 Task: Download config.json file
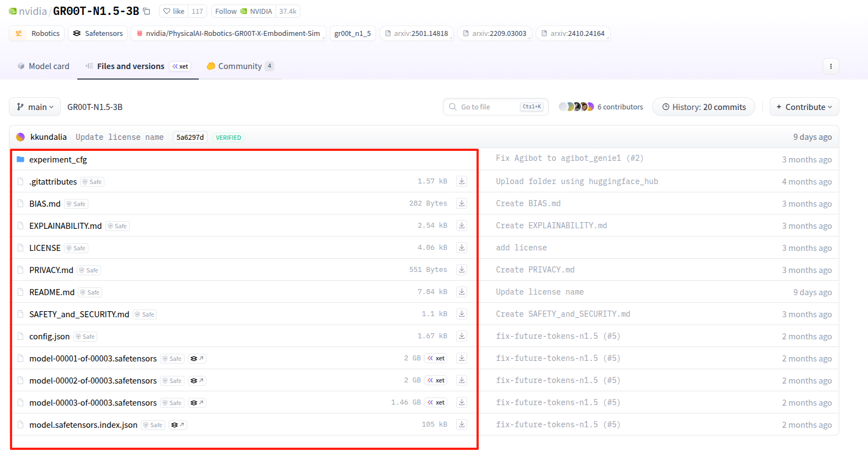coord(462,336)
